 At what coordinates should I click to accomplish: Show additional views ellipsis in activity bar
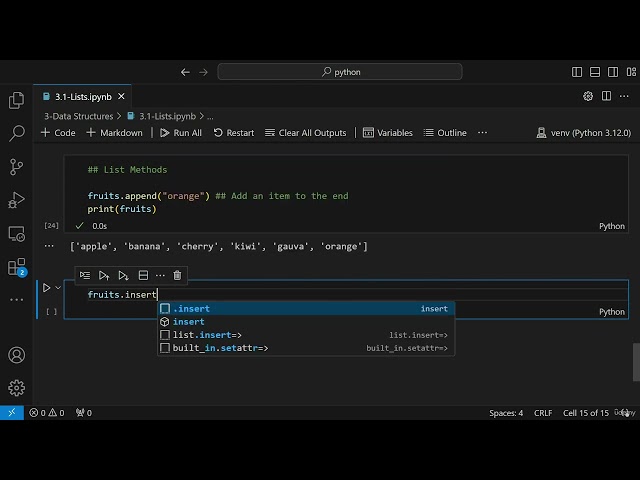pyautogui.click(x=16, y=300)
